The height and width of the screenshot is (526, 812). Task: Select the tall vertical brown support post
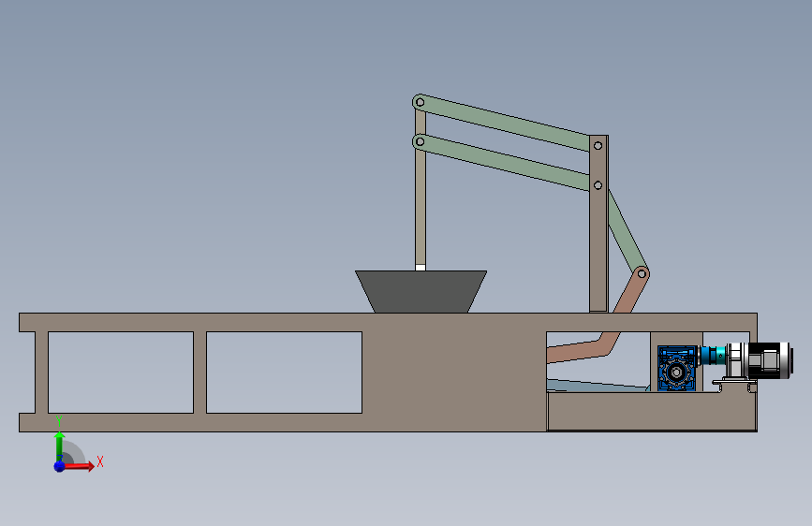pyautogui.click(x=598, y=224)
